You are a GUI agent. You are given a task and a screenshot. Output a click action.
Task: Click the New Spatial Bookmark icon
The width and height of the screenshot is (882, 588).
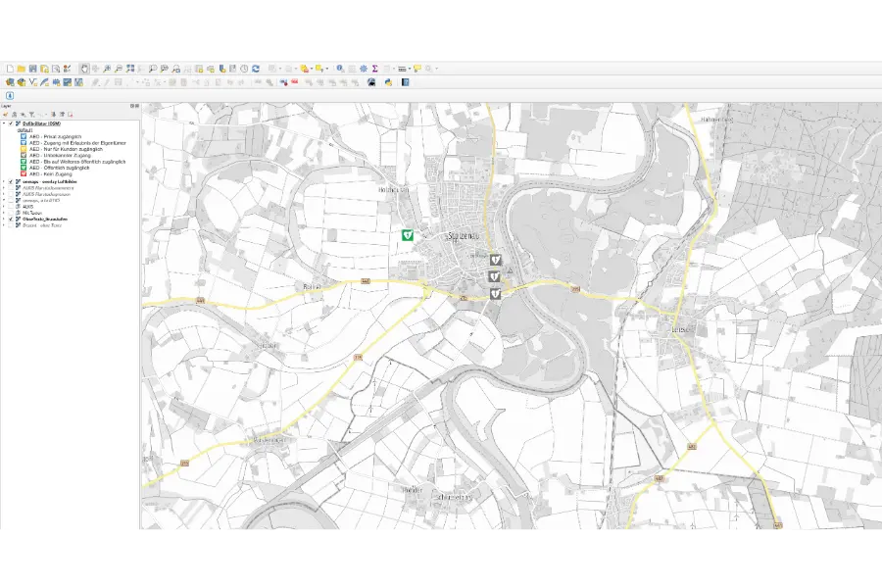(222, 69)
